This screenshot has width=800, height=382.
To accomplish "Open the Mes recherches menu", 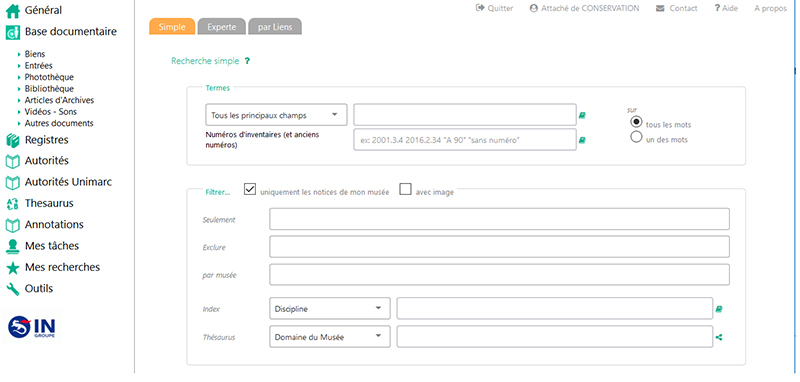I will point(62,267).
